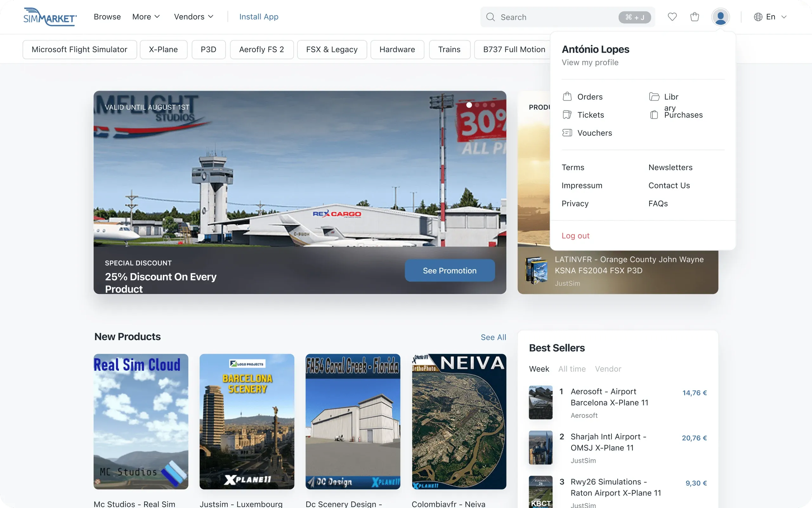This screenshot has width=812, height=508.
Task: Open Contact Us in profile menu
Action: (x=669, y=185)
